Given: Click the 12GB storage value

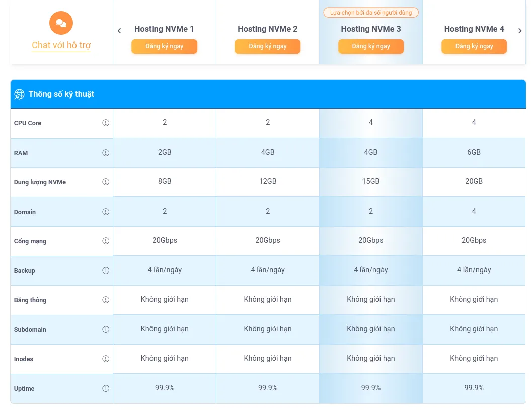Looking at the screenshot, I should pos(268,181).
